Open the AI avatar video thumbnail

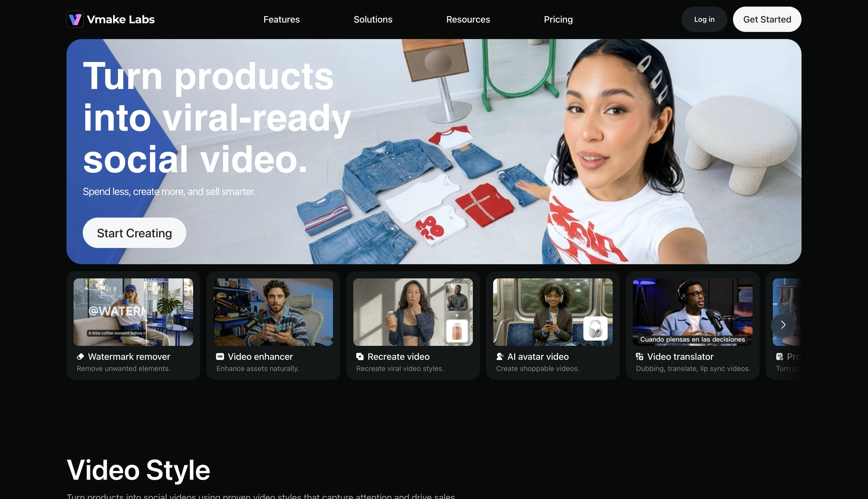553,312
